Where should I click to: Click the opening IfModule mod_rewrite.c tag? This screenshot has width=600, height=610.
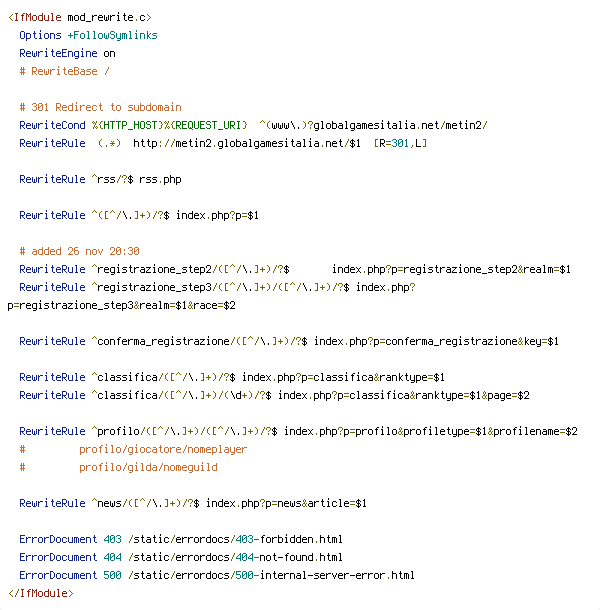(79, 18)
